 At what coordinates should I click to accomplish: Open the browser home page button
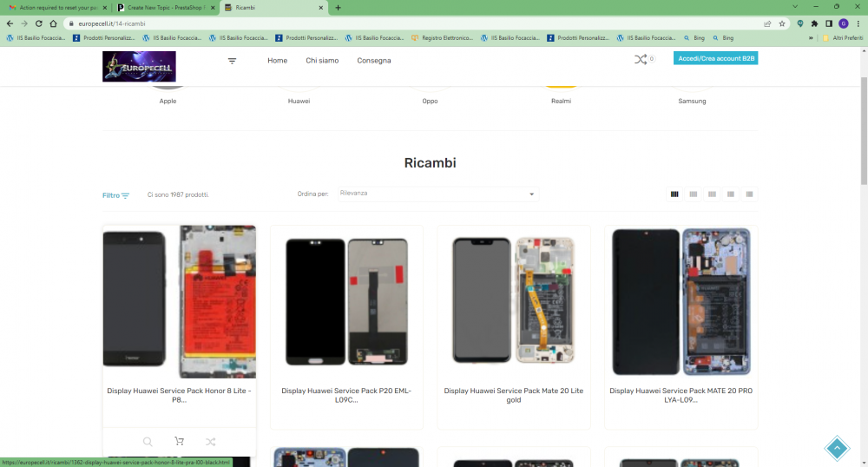point(53,23)
